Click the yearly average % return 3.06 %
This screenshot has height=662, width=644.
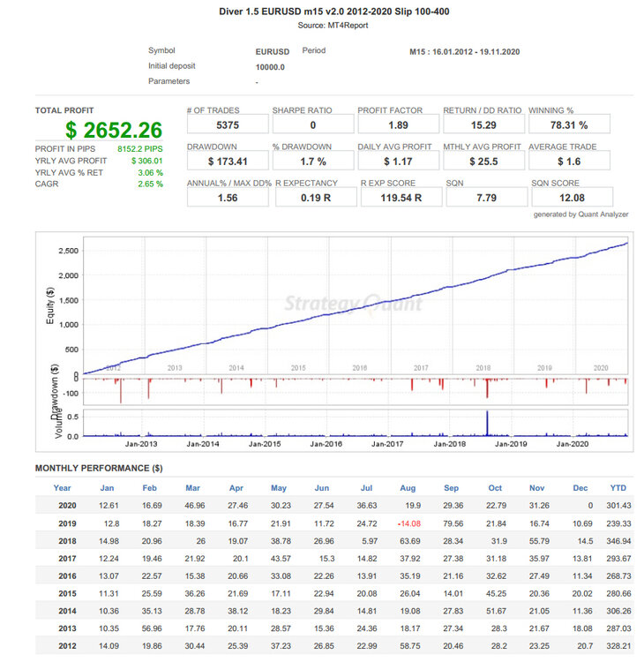[150, 173]
